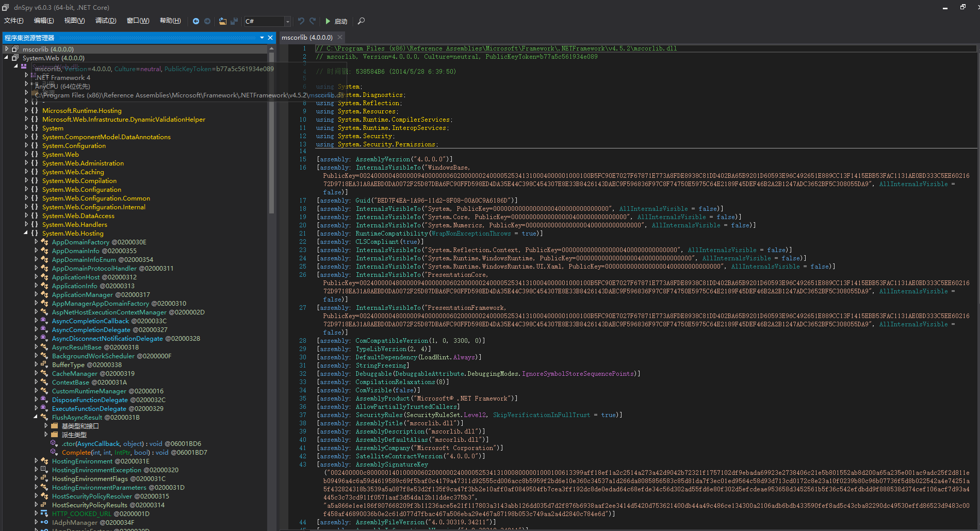This screenshot has width=980, height=531.
Task: Click the enum icon beside HostingEnvironmentFlags
Action: point(44,478)
